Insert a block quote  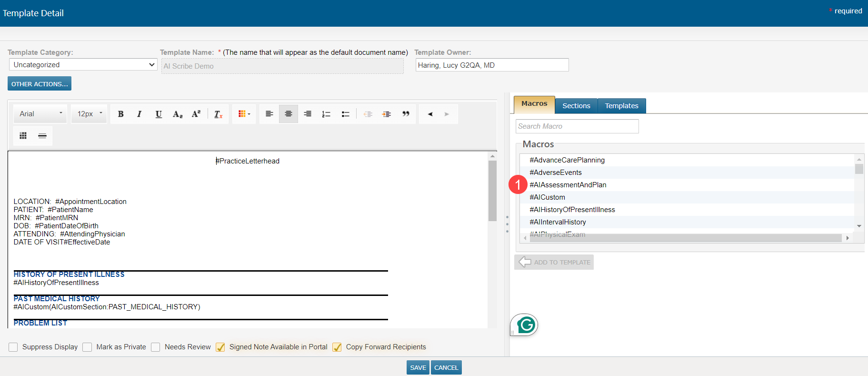[406, 114]
